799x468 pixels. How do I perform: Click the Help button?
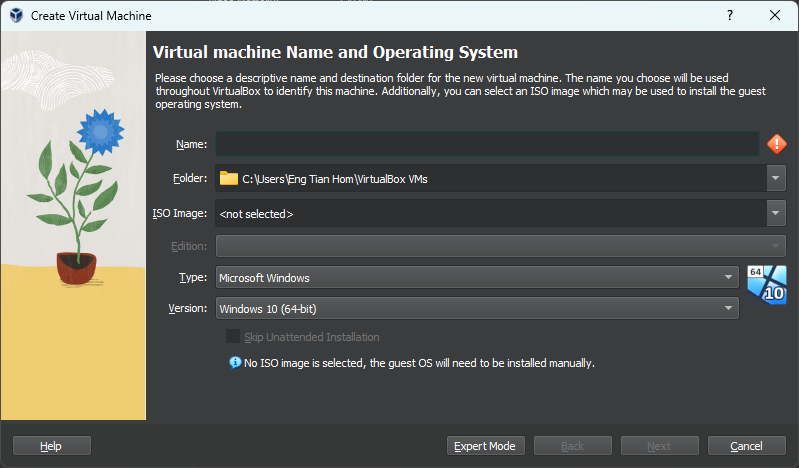51,446
